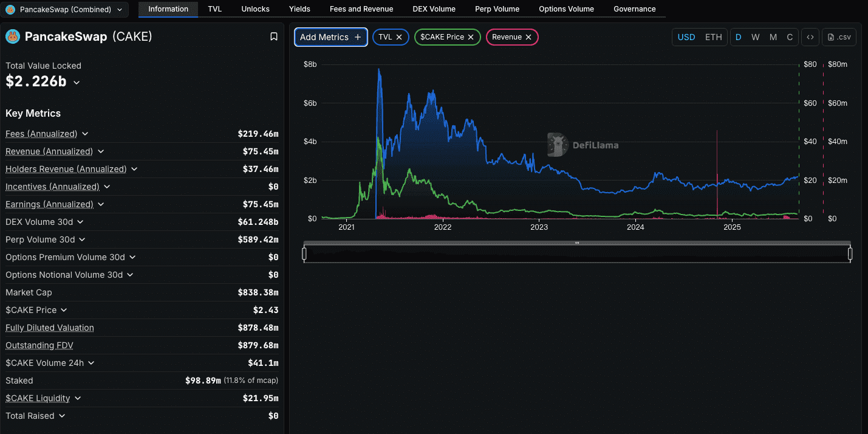The image size is (868, 434).
Task: Expand $CAKE Liquidity row
Action: [x=78, y=398]
